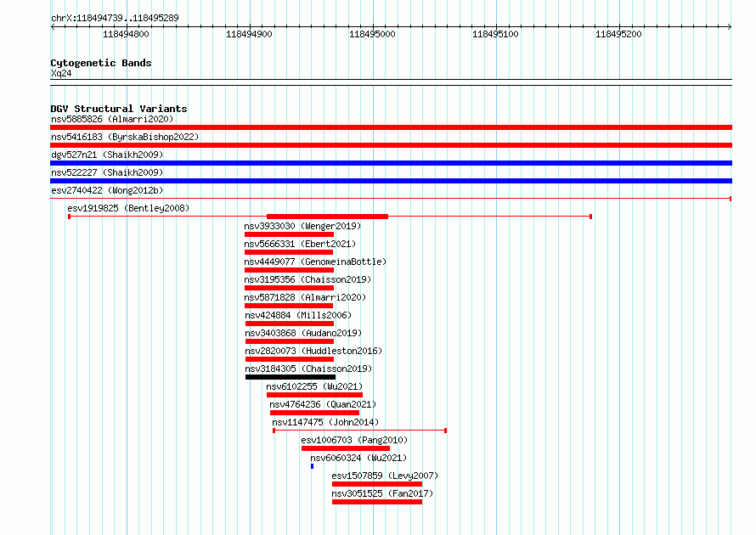756x535 pixels.
Task: Open nsv3403868 (Audano2019) label
Action: tap(303, 333)
